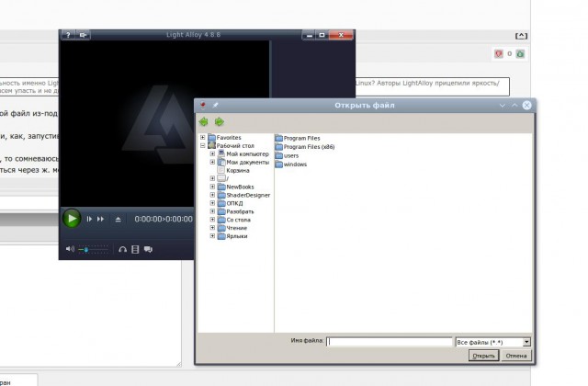
Task: Click the pushpin icon in Открыть файл title bar
Action: coord(215,106)
